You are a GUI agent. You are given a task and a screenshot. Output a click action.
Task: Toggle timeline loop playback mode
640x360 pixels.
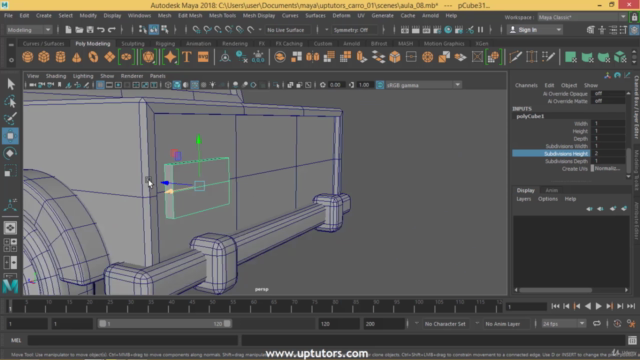click(597, 324)
